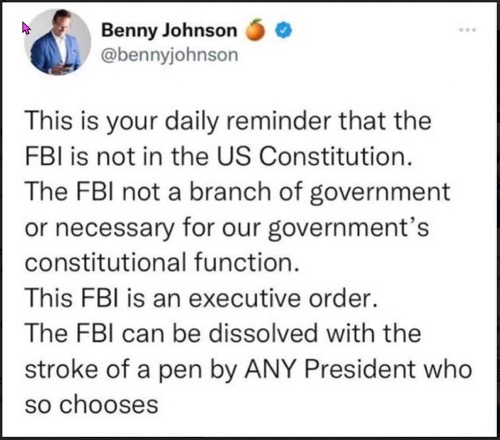The image size is (500, 440).
Task: Click the word "dissolved" in the tweet body
Action: (x=263, y=333)
